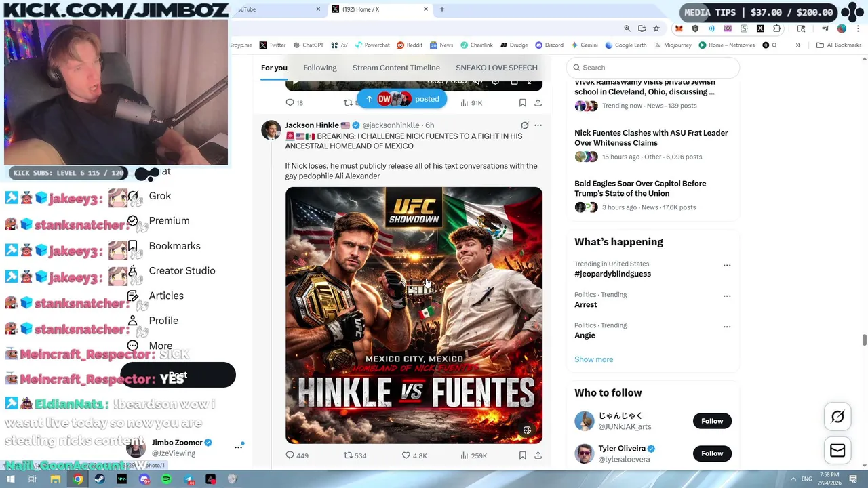Click Show more under What's happening

593,359
